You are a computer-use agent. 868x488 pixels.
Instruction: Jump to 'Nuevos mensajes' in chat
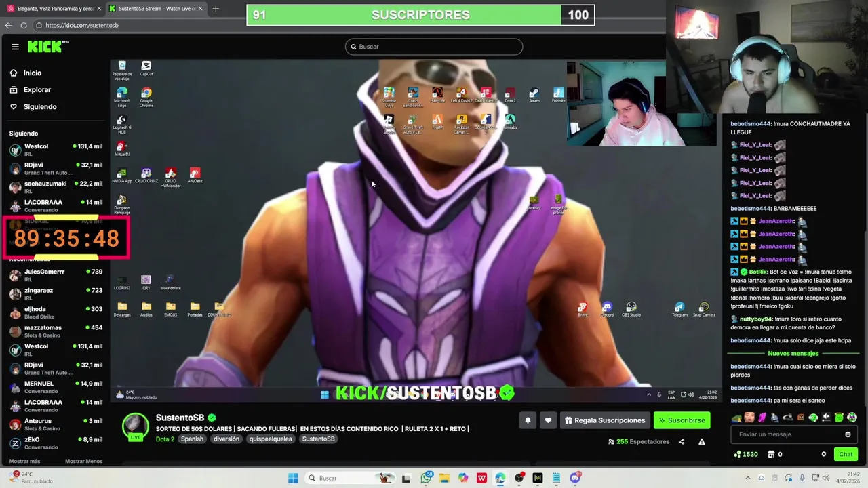point(793,353)
